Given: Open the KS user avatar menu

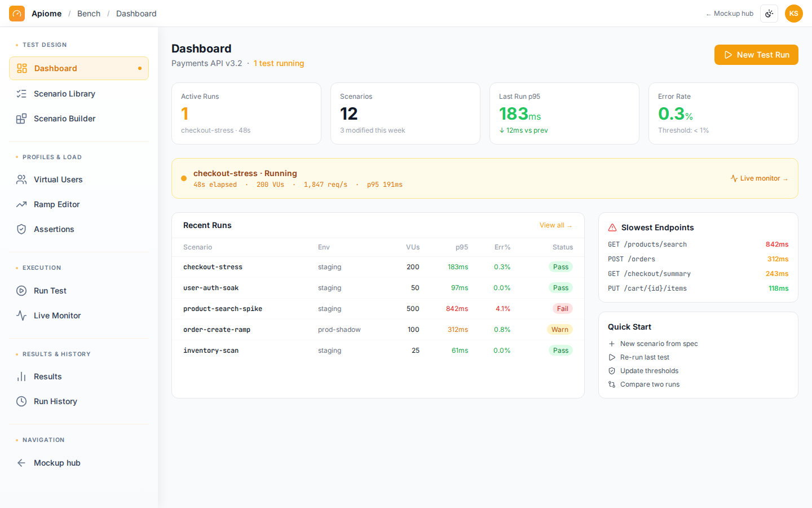Looking at the screenshot, I should tap(794, 14).
